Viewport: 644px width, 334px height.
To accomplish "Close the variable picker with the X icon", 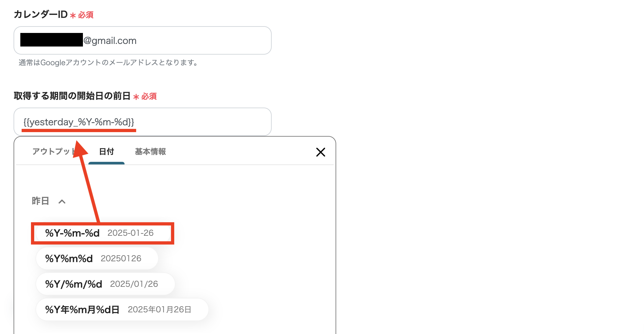I will point(321,152).
